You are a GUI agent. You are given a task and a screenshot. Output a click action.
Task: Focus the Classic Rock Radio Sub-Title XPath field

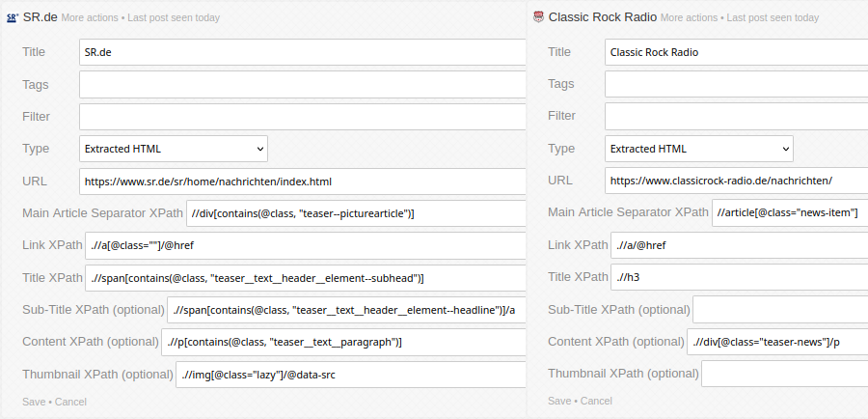point(780,309)
